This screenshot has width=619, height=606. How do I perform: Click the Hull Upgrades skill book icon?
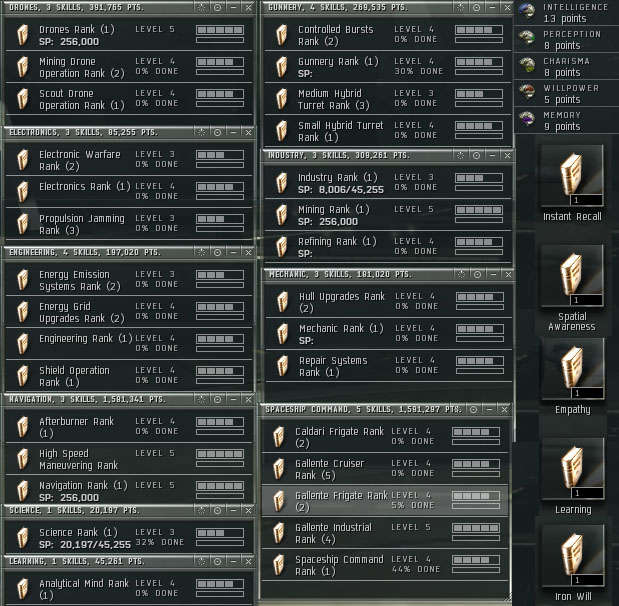tap(283, 302)
